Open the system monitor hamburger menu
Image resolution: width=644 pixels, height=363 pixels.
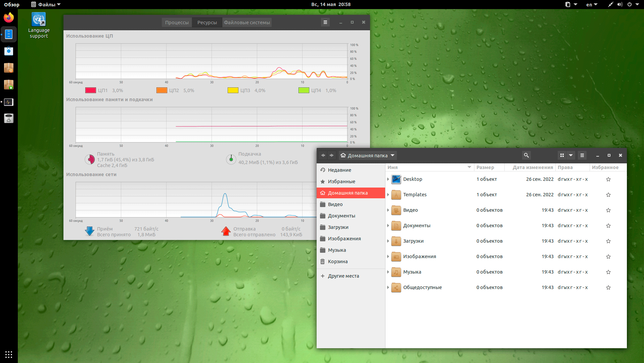coord(325,22)
